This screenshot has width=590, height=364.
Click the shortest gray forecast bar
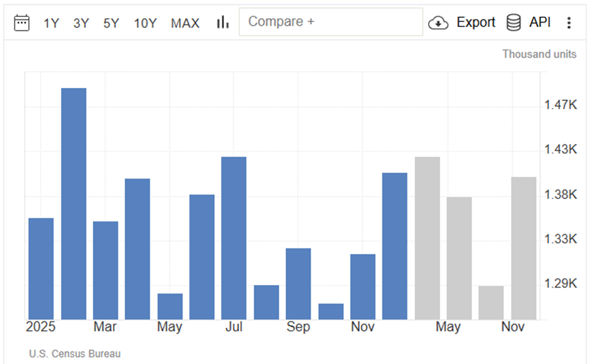point(491,302)
